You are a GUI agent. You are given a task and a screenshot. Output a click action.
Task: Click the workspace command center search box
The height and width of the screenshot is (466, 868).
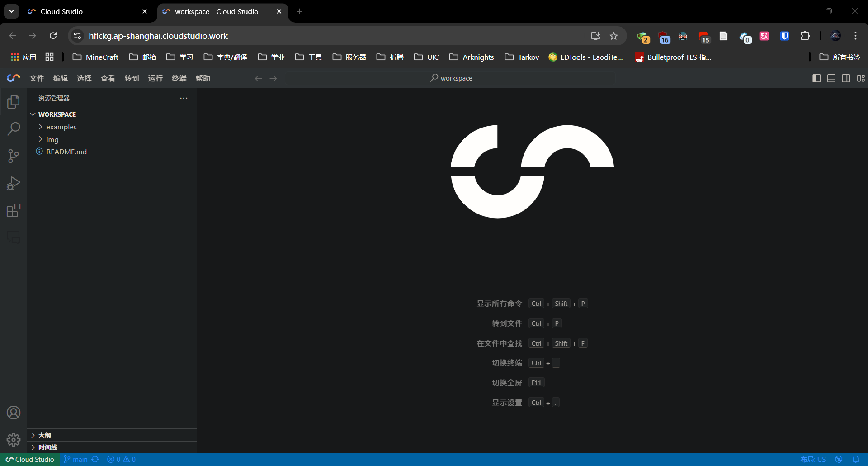(x=451, y=78)
